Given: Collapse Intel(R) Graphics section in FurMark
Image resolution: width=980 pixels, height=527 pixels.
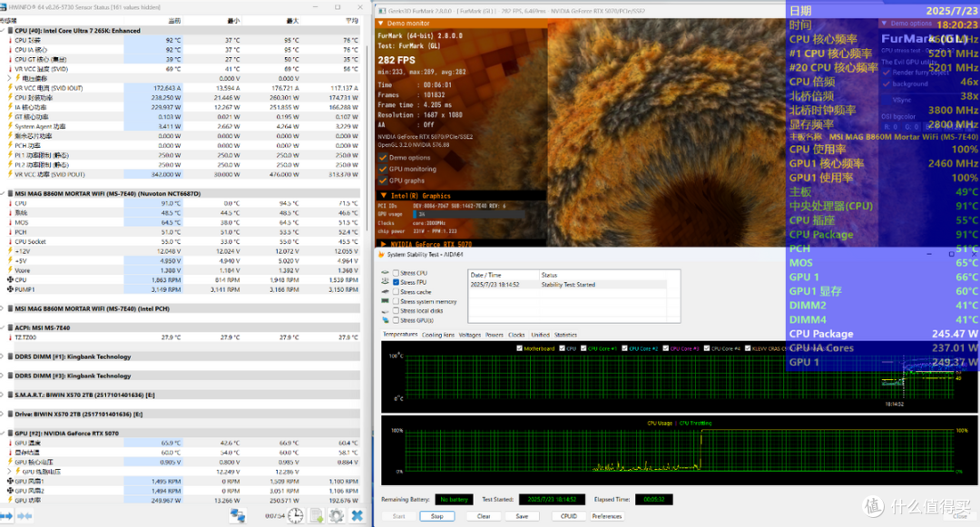Looking at the screenshot, I should click(x=383, y=195).
